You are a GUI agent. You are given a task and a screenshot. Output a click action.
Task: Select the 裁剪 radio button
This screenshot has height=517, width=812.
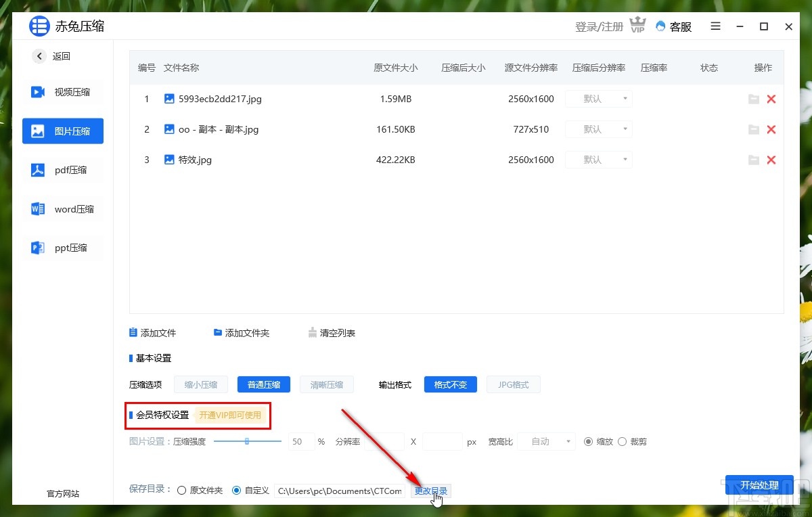click(x=623, y=442)
